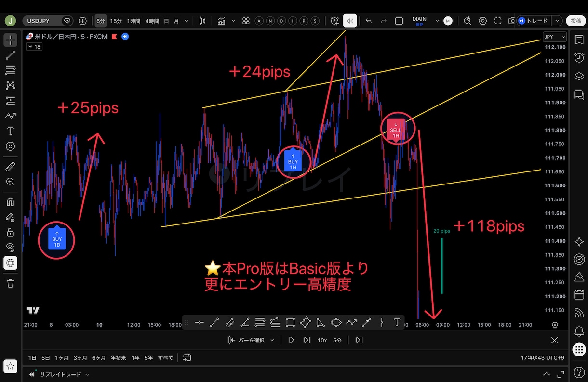Undo the last action
The image size is (588, 382).
pos(369,21)
